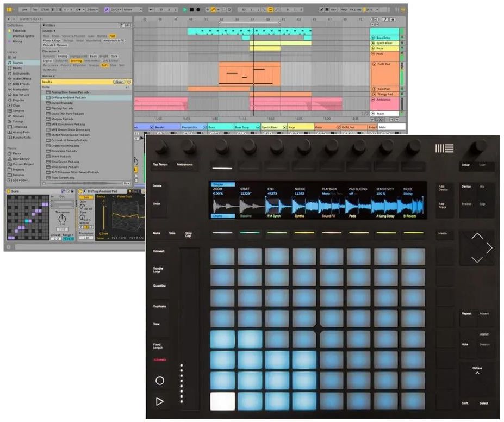The width and height of the screenshot is (504, 422).
Task: Click the Search field in browser
Action: (65, 19)
